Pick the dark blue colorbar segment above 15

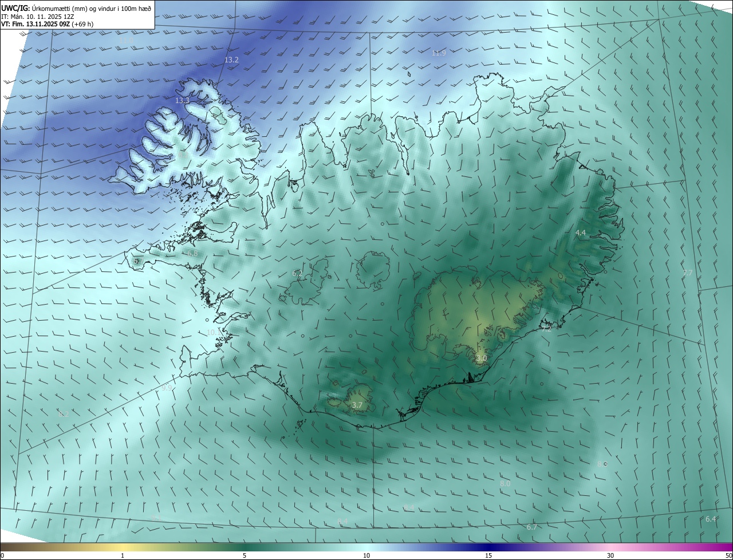pyautogui.click(x=488, y=547)
